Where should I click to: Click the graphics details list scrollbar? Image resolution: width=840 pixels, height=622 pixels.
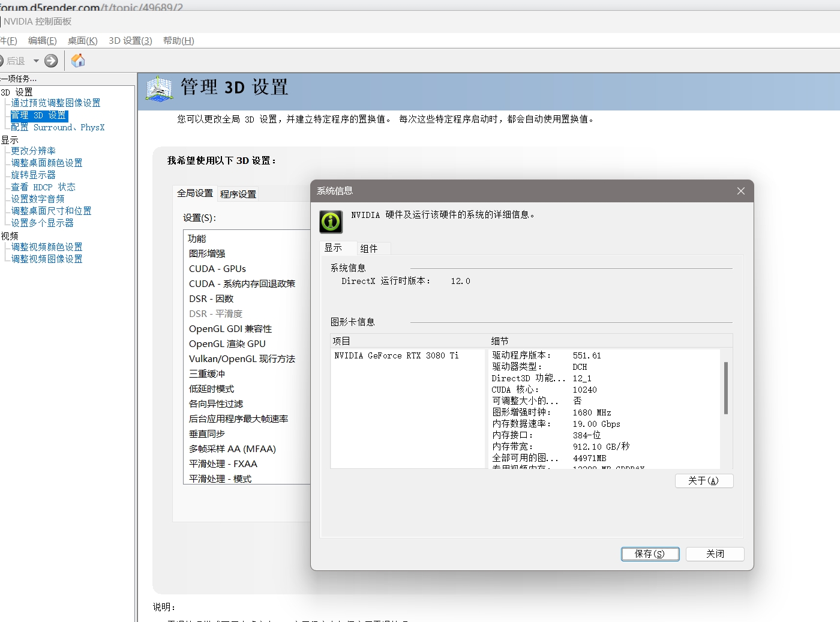pyautogui.click(x=726, y=388)
